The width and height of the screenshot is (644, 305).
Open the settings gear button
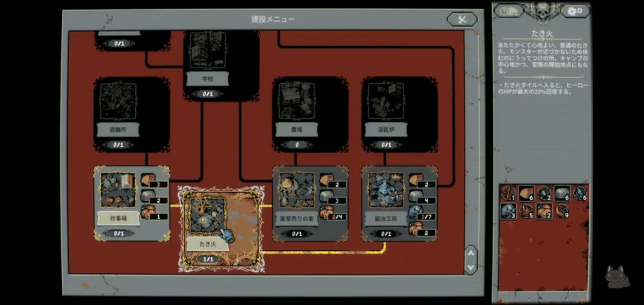(574, 11)
